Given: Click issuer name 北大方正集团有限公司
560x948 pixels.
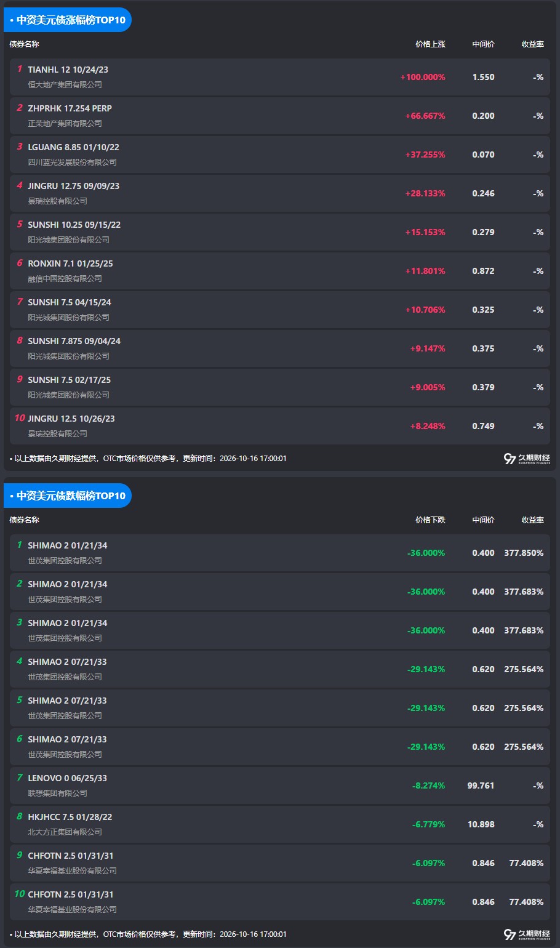Looking at the screenshot, I should 65,832.
